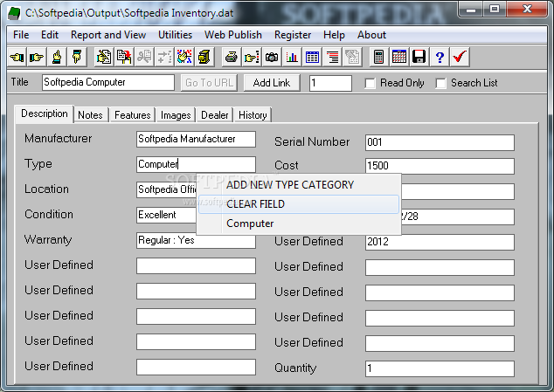Click the grayed-out stacked pages icon
The width and height of the screenshot is (554, 392).
point(352,57)
